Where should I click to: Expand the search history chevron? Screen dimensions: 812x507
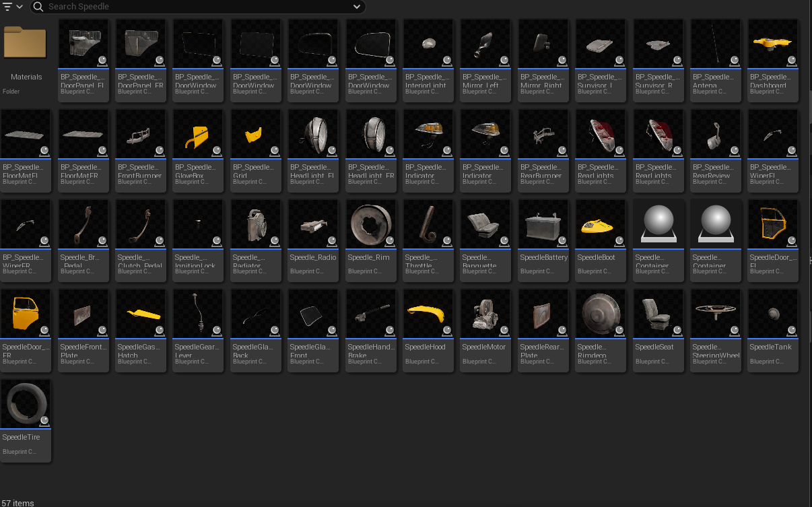pyautogui.click(x=357, y=7)
